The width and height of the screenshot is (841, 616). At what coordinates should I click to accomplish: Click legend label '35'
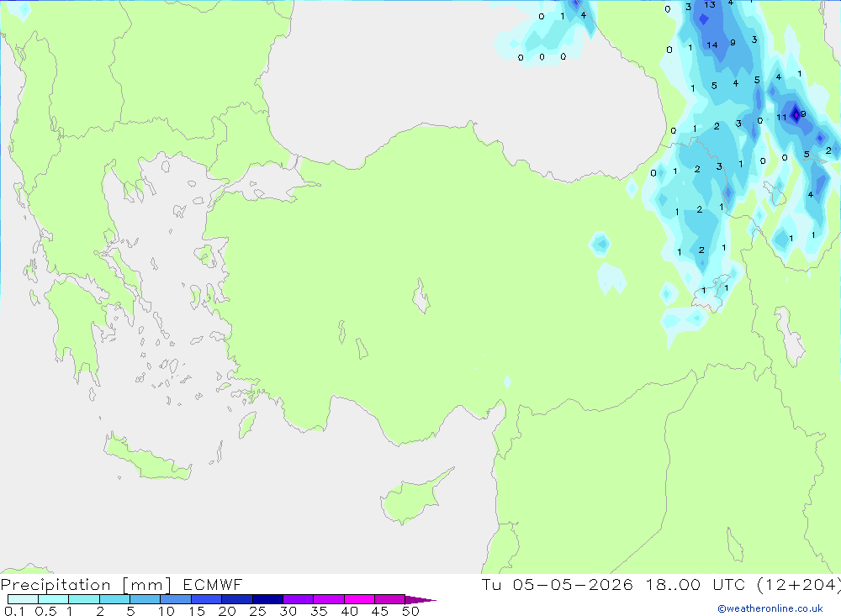coord(319,611)
